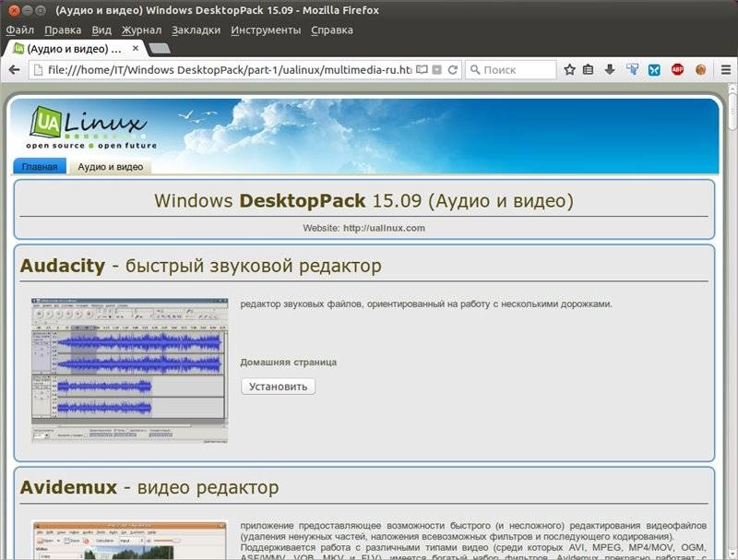738x560 pixels.
Task: Open the Firefox hamburger menu
Action: point(726,69)
